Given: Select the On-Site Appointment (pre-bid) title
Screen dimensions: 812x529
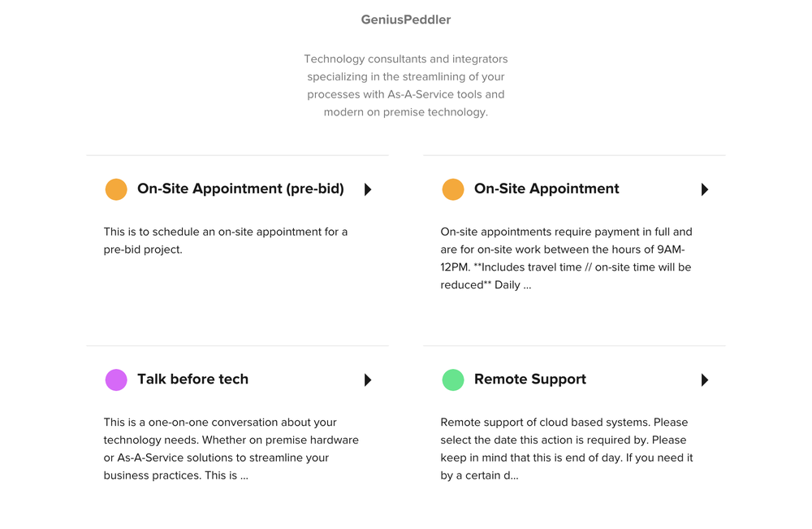Looking at the screenshot, I should pyautogui.click(x=240, y=189).
